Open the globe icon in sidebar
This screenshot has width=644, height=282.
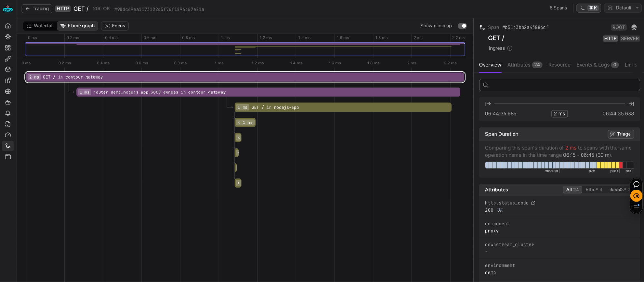pyautogui.click(x=8, y=92)
